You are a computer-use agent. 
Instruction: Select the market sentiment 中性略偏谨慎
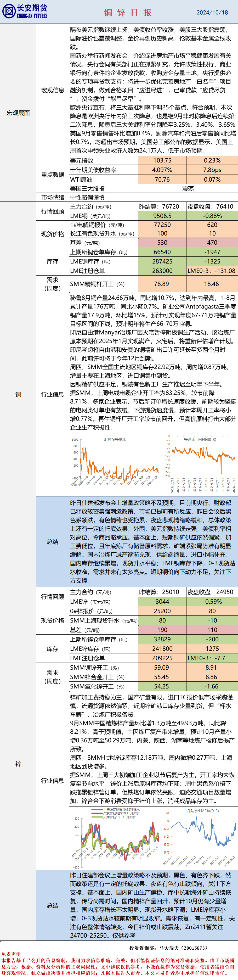pos(87,198)
